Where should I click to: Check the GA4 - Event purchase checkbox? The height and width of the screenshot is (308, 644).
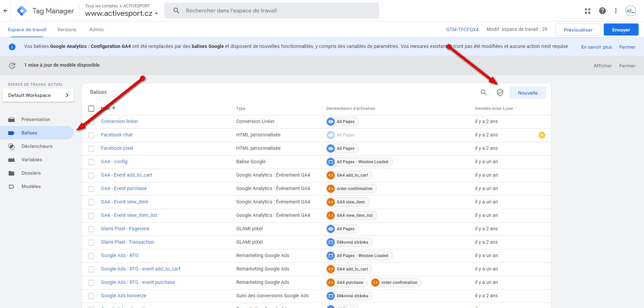tap(91, 189)
